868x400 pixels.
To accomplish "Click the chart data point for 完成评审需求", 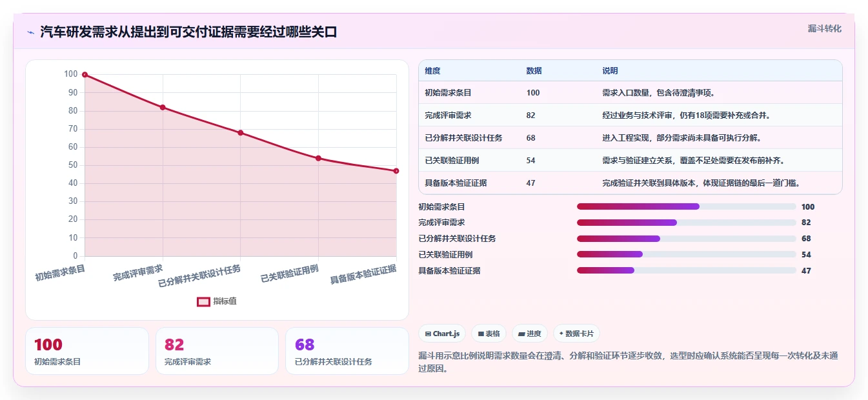I will (x=163, y=107).
